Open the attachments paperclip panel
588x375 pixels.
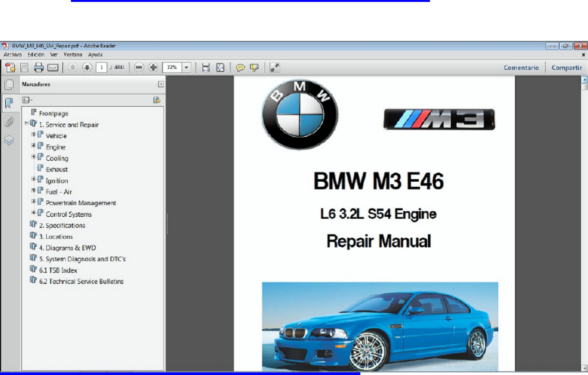click(9, 122)
